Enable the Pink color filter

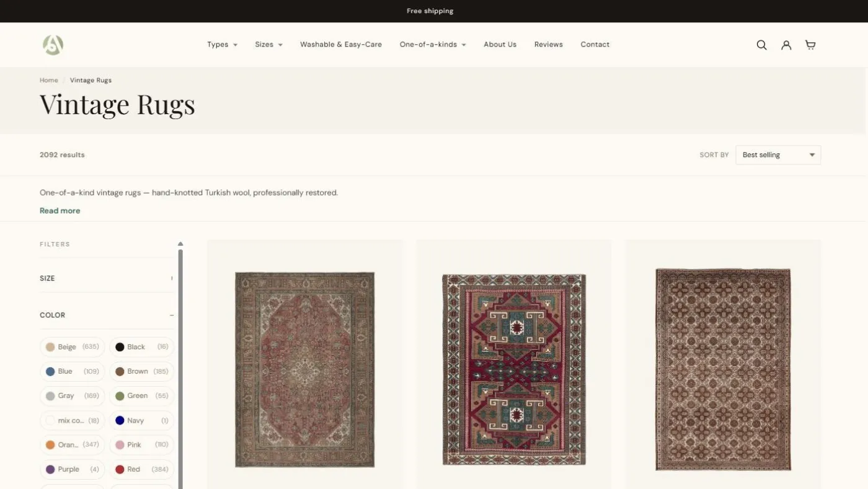click(x=141, y=444)
